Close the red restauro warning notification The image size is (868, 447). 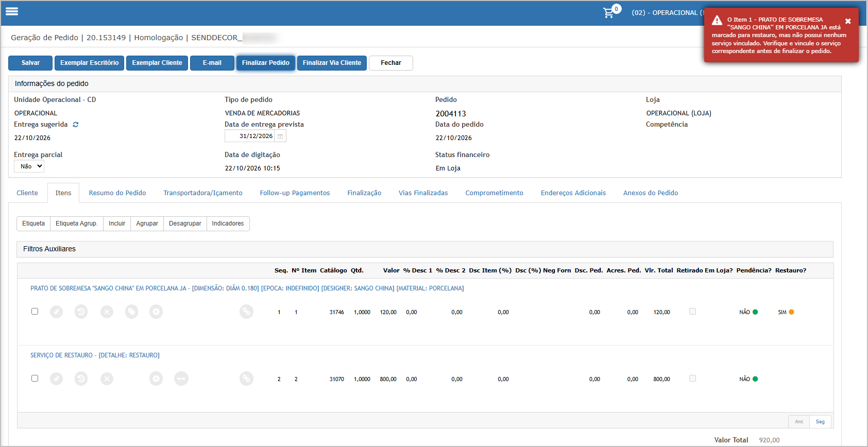pyautogui.click(x=848, y=21)
